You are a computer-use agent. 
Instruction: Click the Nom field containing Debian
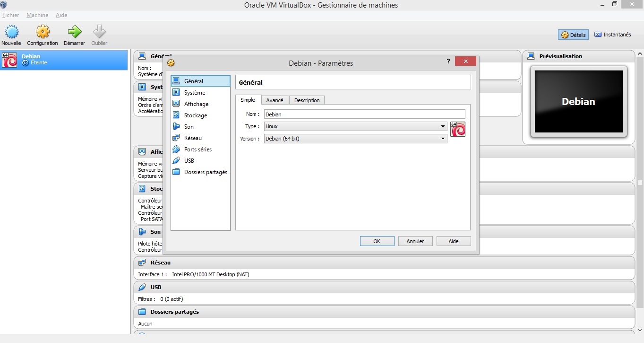point(364,114)
